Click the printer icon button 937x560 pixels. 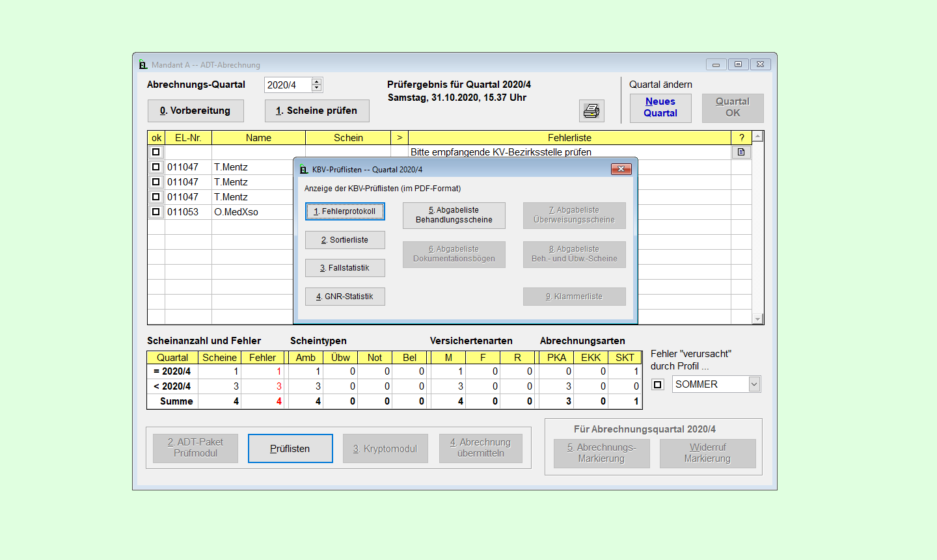pyautogui.click(x=591, y=111)
